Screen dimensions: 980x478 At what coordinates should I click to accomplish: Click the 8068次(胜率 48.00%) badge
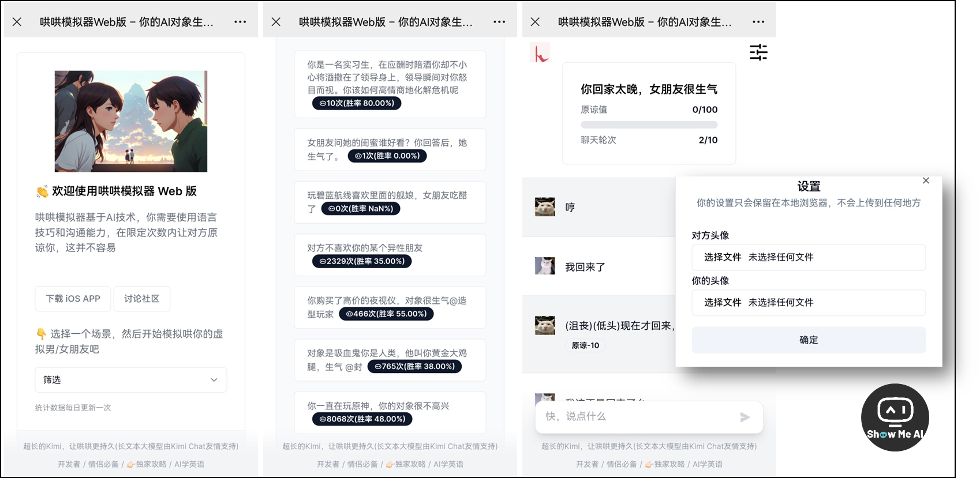362,419
